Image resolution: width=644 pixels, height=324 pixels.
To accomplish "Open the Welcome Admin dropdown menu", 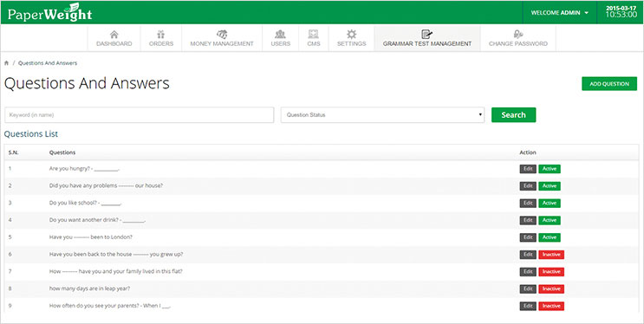I will [x=560, y=13].
